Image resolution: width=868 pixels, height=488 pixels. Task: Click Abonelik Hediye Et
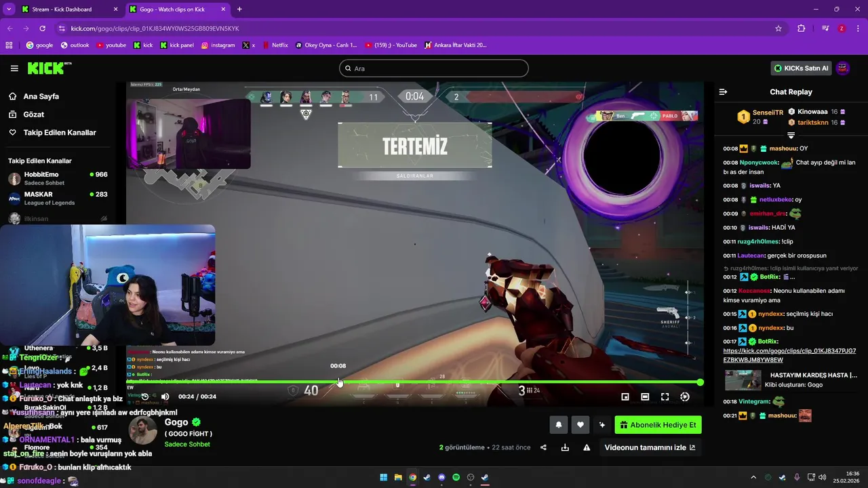tap(658, 425)
